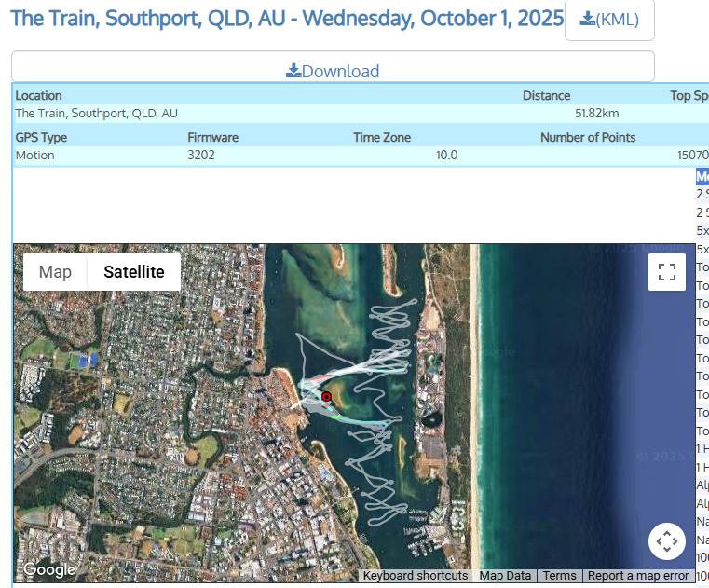Click the Google logo on map
Viewport: 709px width, 588px height.
click(x=48, y=569)
